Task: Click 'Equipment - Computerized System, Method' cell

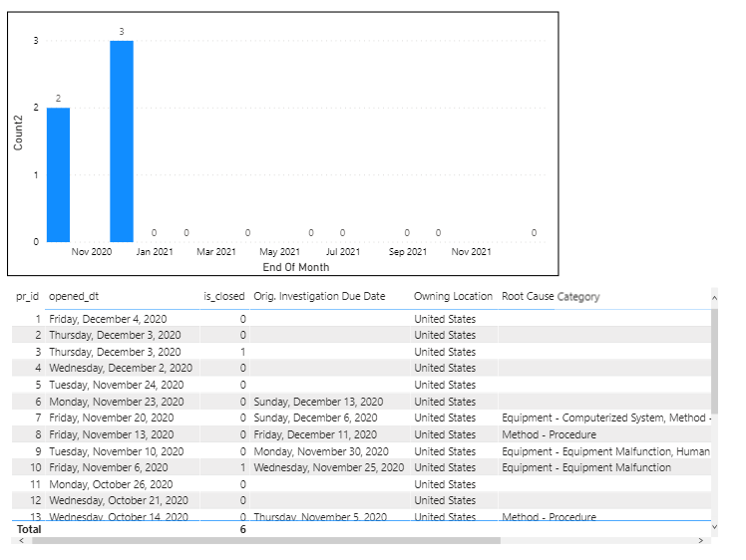Action: [x=606, y=418]
